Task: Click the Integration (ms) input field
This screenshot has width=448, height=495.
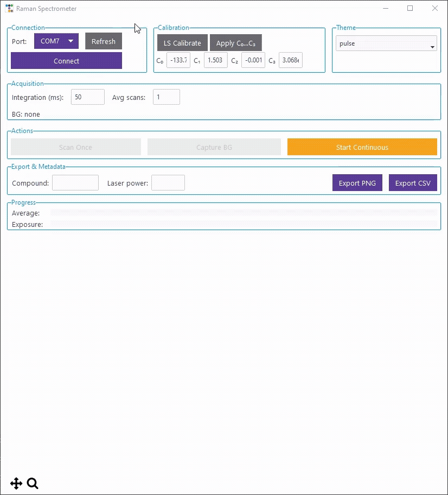Action: pyautogui.click(x=87, y=97)
